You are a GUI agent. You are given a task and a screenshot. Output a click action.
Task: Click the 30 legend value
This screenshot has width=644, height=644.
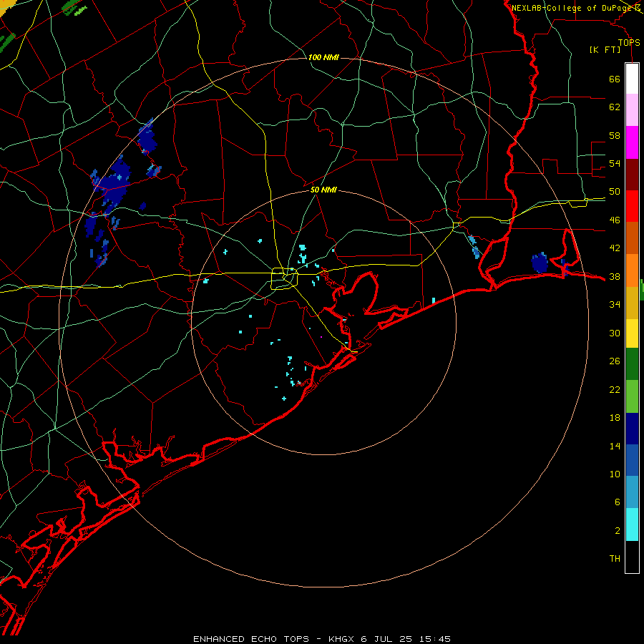tap(615, 333)
